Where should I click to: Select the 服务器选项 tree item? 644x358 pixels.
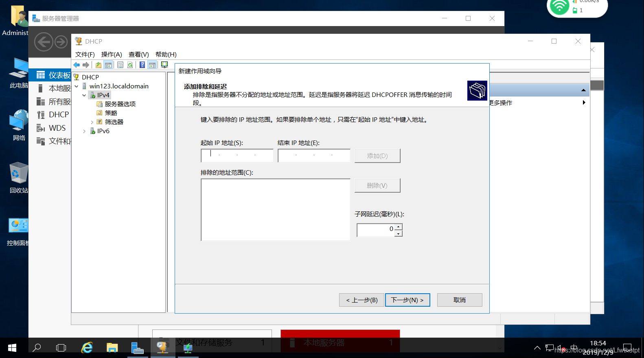(x=120, y=104)
